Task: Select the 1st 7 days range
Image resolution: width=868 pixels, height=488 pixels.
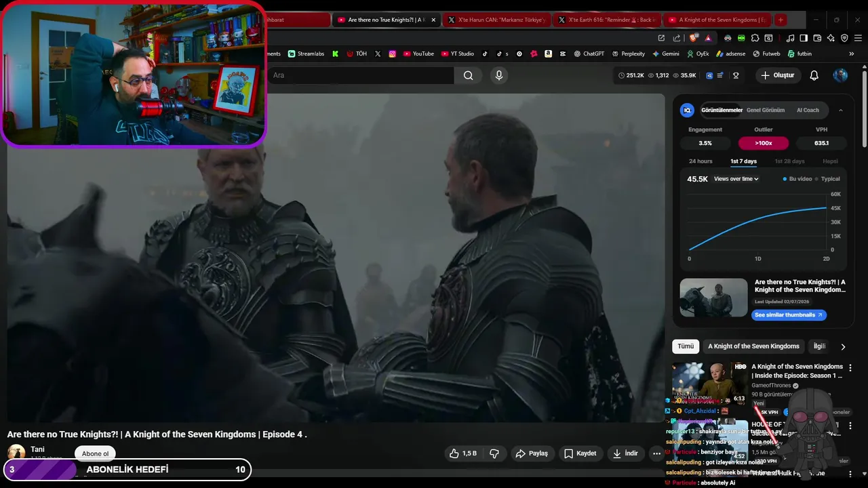Action: (x=743, y=161)
